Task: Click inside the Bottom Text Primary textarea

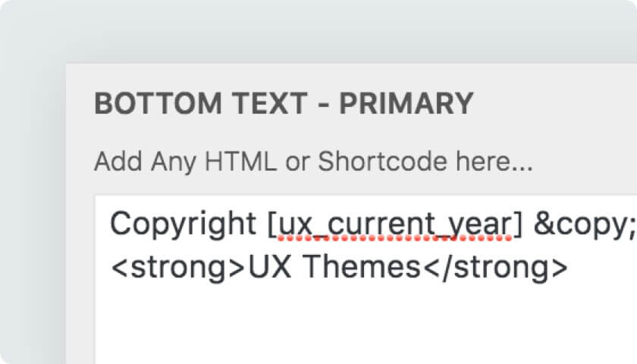Action: click(x=366, y=280)
